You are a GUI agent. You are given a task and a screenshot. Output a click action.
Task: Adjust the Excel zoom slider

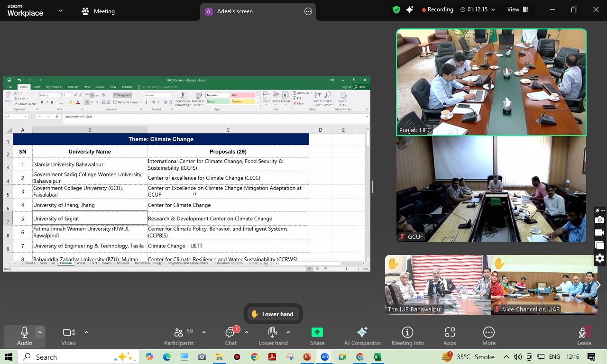347,269
